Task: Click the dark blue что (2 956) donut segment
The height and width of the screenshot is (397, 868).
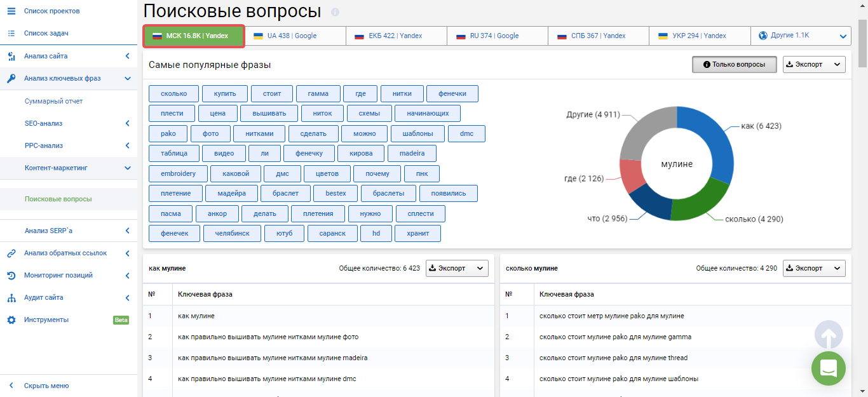Action: [651, 203]
